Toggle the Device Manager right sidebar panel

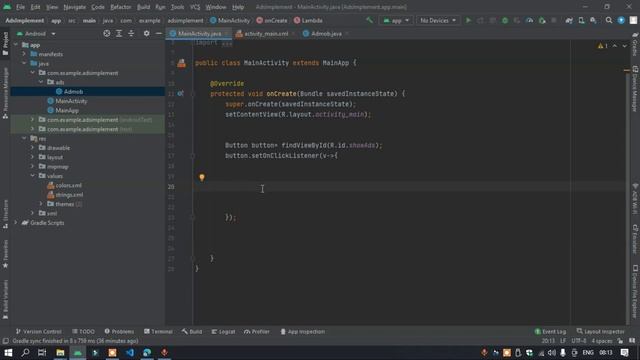(635, 89)
